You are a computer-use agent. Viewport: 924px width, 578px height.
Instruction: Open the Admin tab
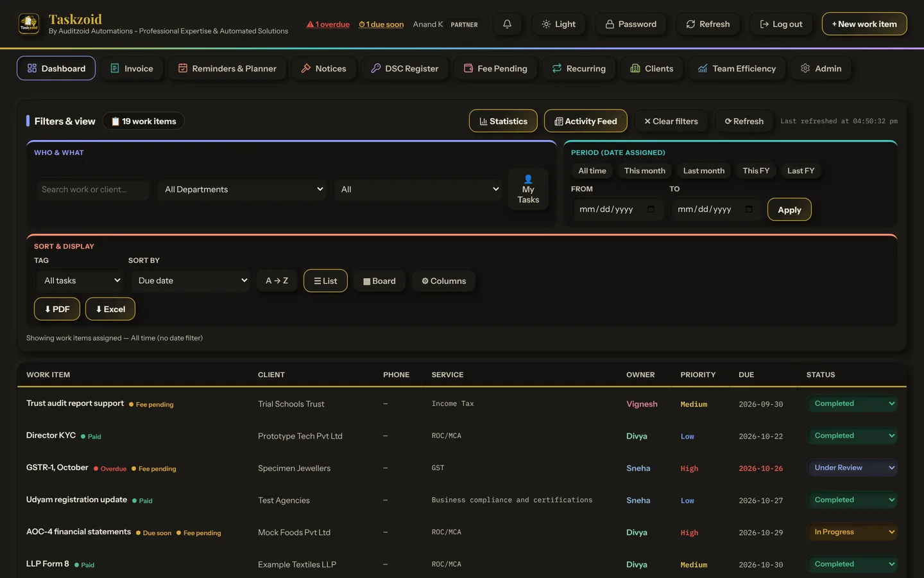coord(821,68)
